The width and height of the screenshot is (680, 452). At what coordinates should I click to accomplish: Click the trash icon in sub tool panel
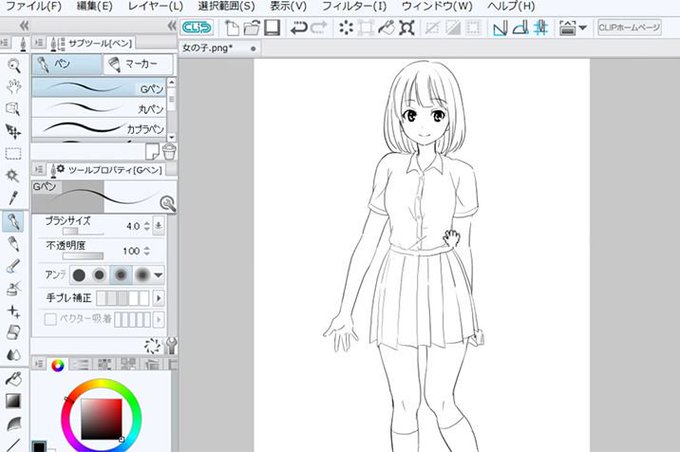[169, 151]
